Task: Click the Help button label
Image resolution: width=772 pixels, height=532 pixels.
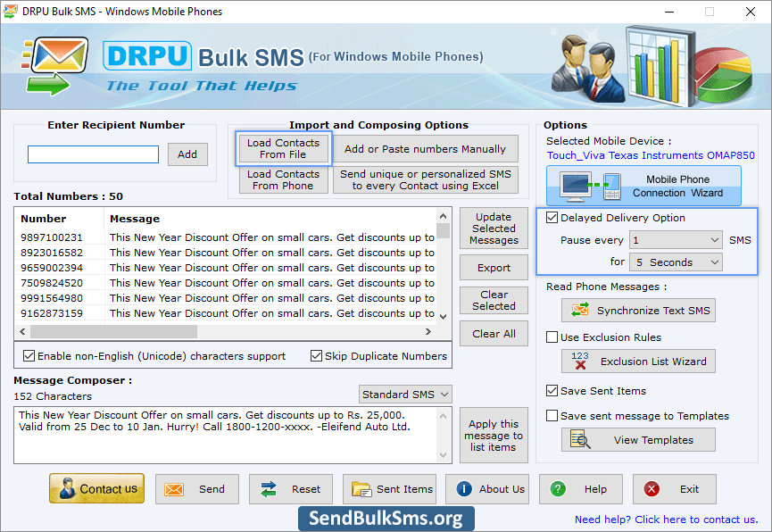Action: (x=595, y=489)
